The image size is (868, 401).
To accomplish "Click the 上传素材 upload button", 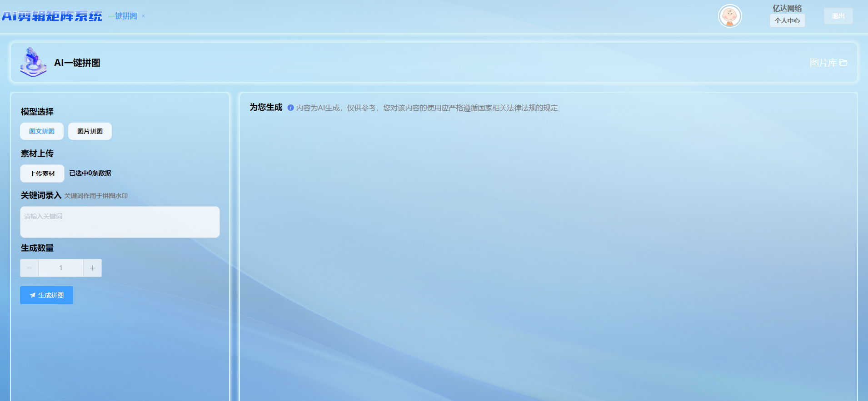I will (42, 173).
